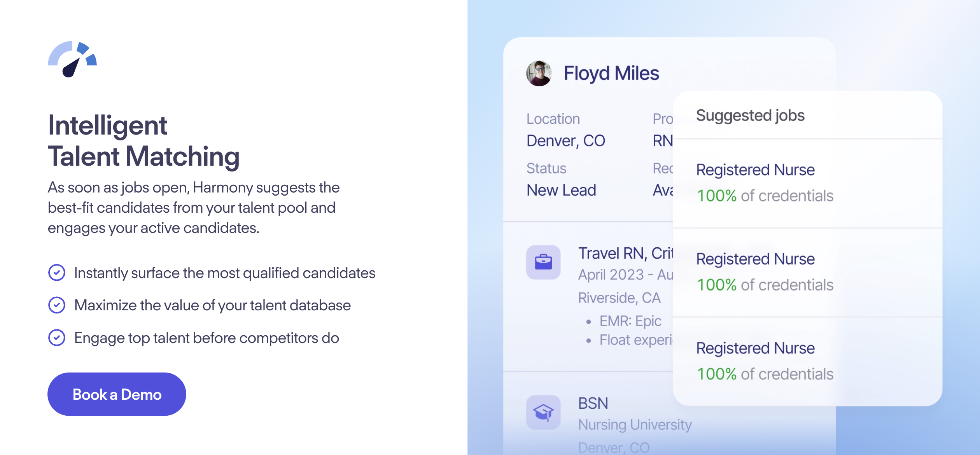Click the Intelligent Talent Matching heading
980x455 pixels.
point(143,141)
